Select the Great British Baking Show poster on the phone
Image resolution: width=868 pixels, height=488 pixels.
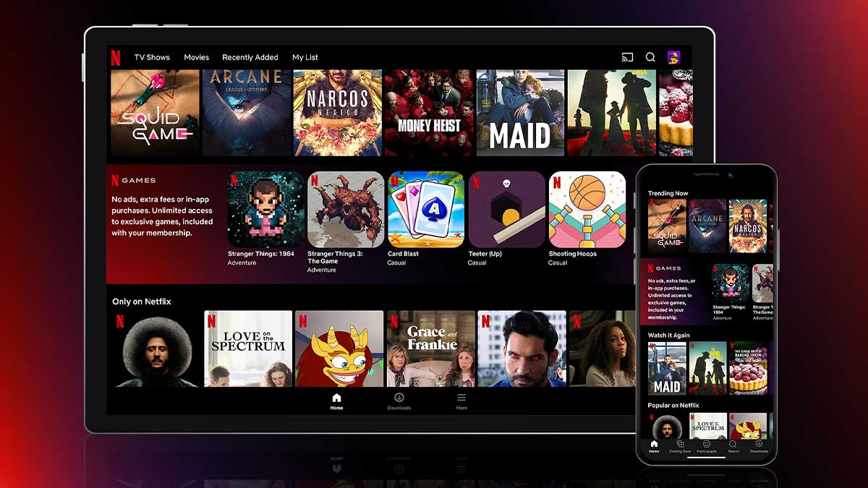coord(748,368)
